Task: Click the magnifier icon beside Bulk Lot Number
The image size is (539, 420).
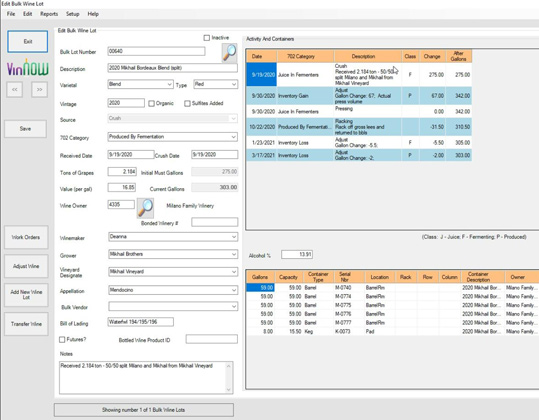Action: 229,53
